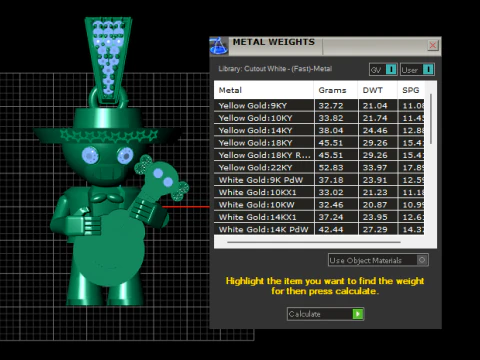Toggle the Use Object Materials indicator

pos(422,260)
